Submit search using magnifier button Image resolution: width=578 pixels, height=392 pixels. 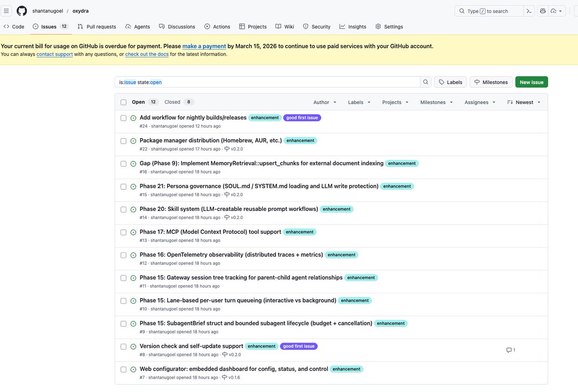(x=426, y=82)
